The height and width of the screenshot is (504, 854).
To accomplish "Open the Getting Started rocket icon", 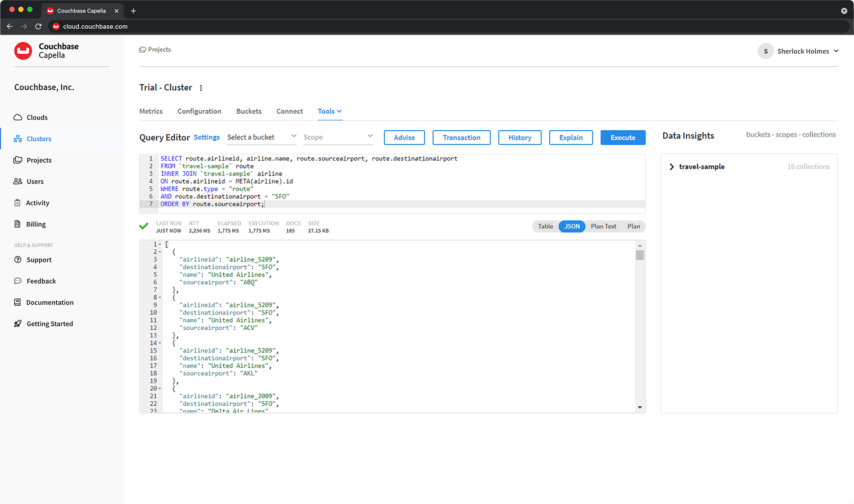I will pos(18,323).
